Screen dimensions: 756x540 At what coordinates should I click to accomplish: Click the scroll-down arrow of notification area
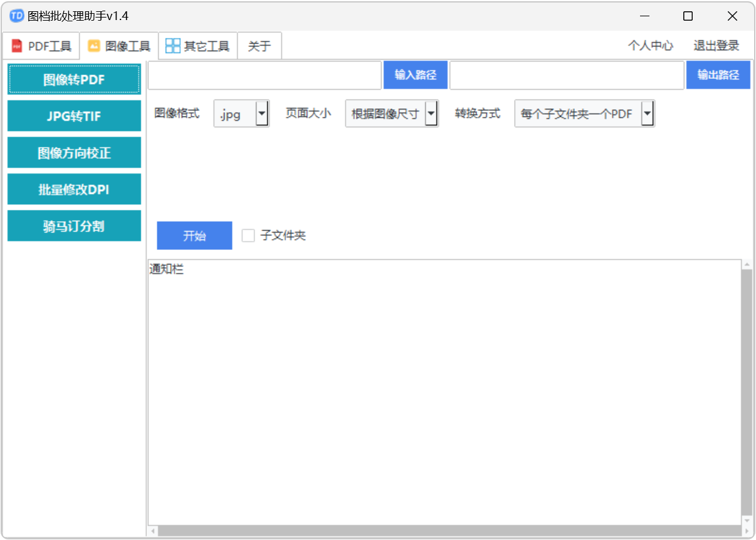pos(747,520)
